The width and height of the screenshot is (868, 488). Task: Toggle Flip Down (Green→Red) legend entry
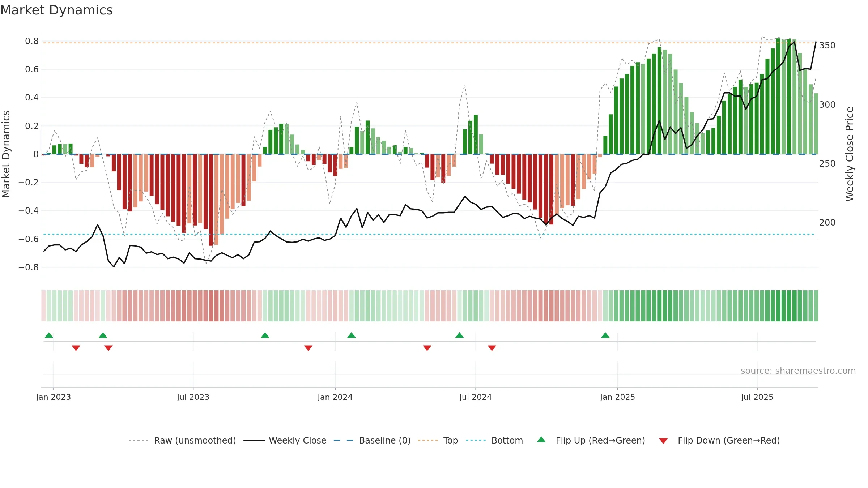pyautogui.click(x=719, y=440)
